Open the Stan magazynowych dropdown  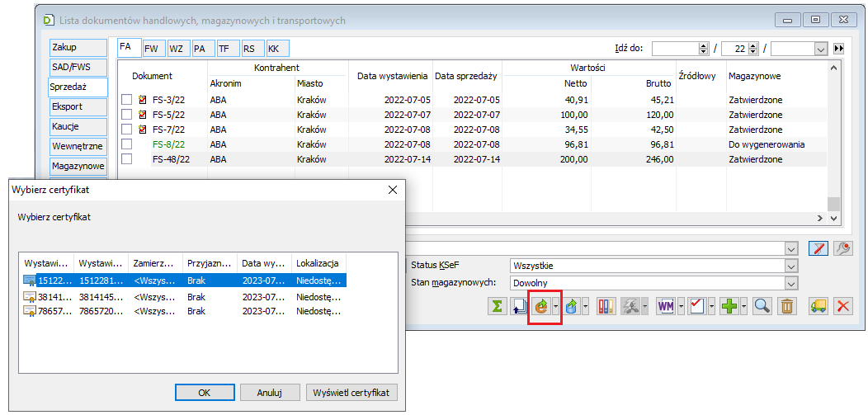tap(792, 283)
